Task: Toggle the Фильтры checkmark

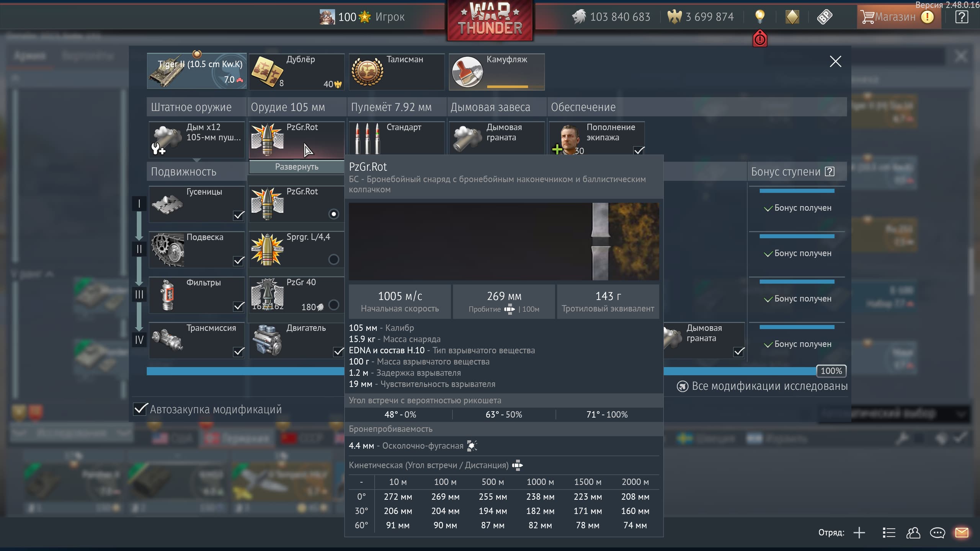Action: click(238, 306)
